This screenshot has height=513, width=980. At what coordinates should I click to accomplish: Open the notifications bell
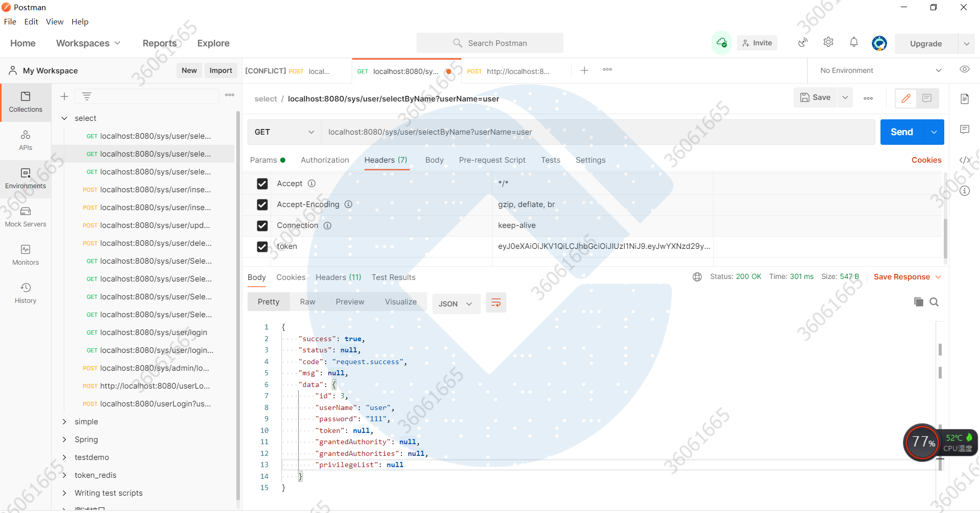click(x=854, y=42)
